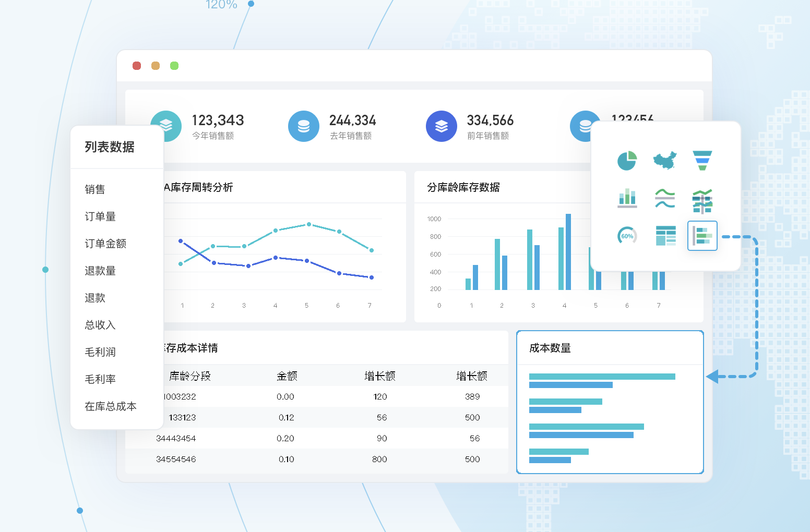The height and width of the screenshot is (532, 810).
Task: Select the combined stacked chart icon
Action: click(702, 199)
